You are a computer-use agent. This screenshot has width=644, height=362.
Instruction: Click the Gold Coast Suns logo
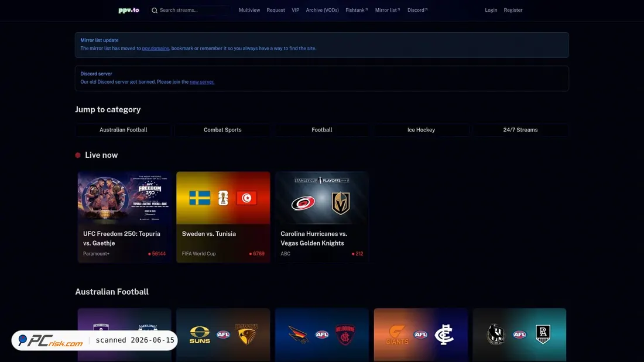[x=200, y=335]
